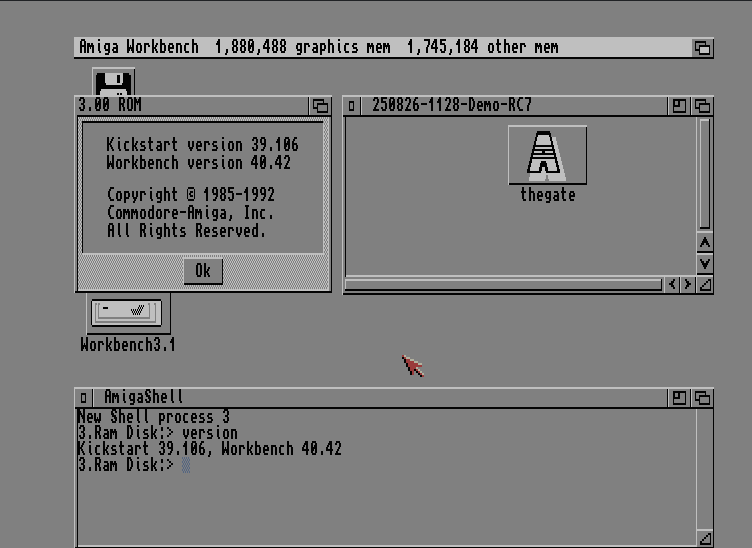Viewport: 752px width, 548px height.
Task: Click the AmigaShell sizing gadget
Action: pyautogui.click(x=705, y=538)
